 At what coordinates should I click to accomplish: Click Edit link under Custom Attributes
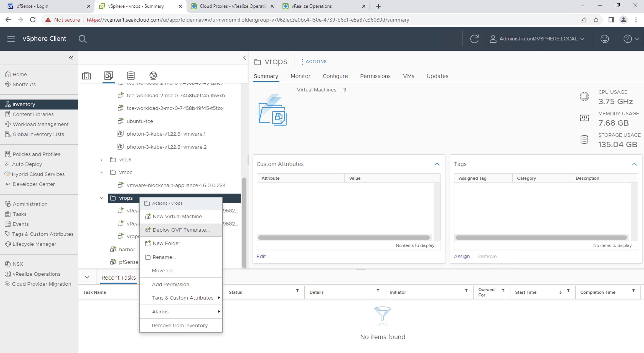(263, 256)
